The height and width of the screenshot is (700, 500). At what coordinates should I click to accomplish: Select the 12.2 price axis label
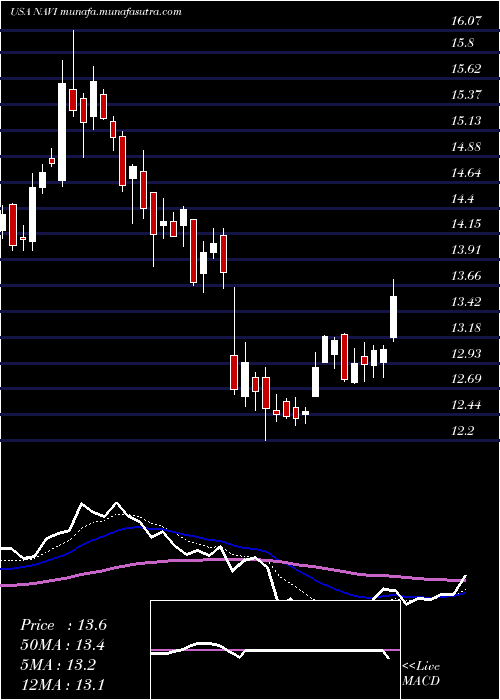(x=463, y=430)
